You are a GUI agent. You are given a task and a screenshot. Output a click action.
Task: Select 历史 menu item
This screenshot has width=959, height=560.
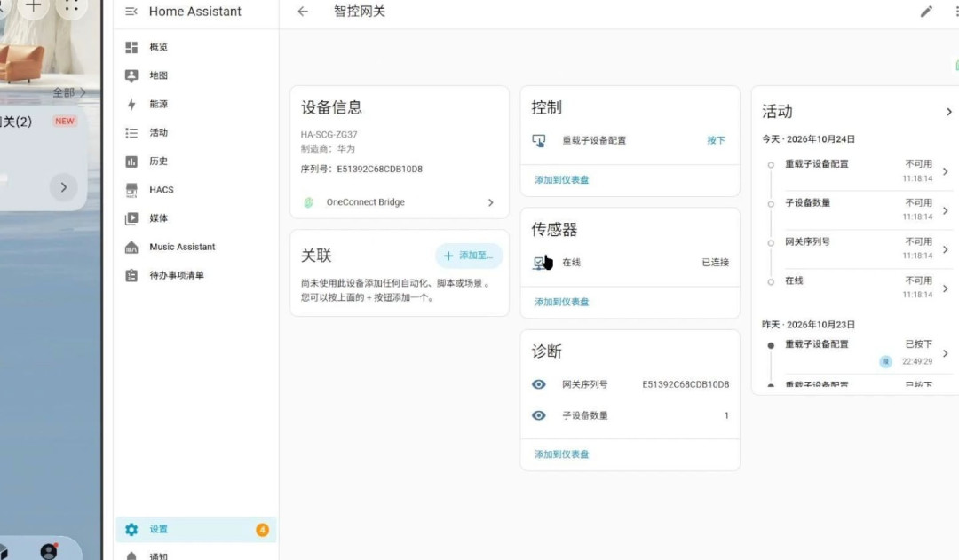tap(195, 162)
